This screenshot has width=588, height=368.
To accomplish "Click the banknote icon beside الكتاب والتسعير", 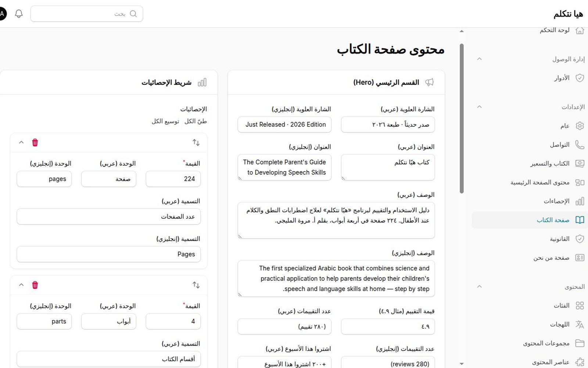I will pyautogui.click(x=580, y=163).
